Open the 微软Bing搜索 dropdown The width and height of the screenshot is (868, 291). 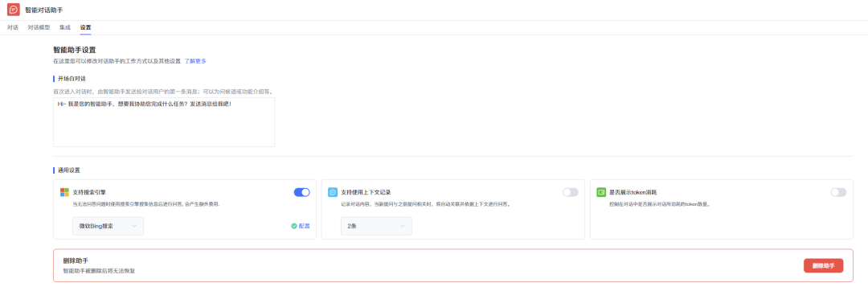(x=108, y=226)
